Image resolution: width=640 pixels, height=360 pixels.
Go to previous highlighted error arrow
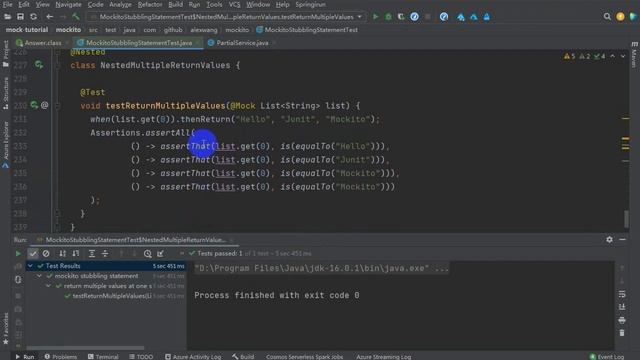[x=613, y=56]
